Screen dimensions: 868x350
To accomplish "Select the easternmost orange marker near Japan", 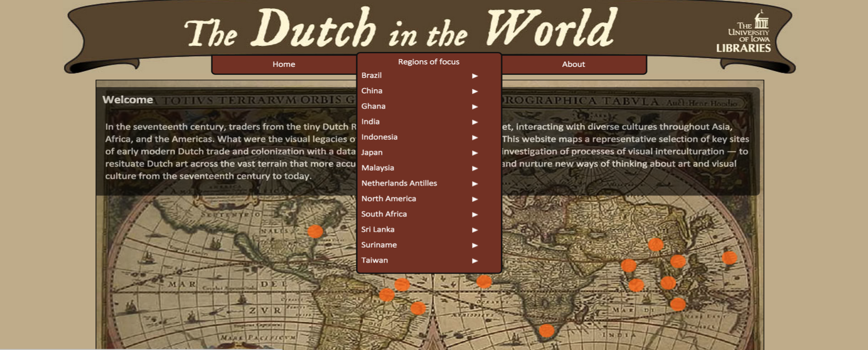I will (729, 258).
